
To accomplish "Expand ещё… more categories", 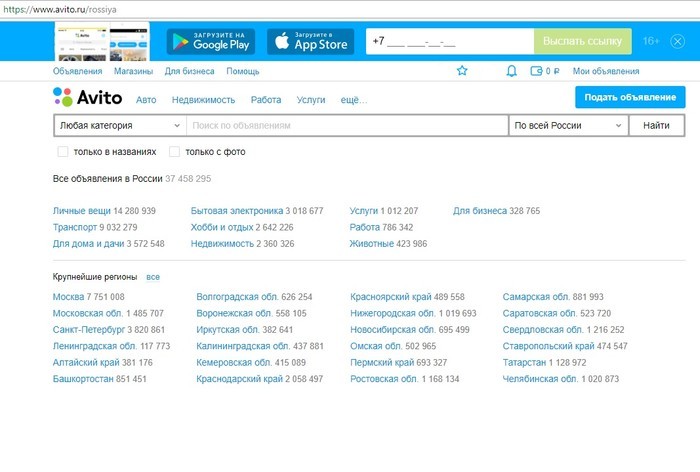I will [354, 100].
